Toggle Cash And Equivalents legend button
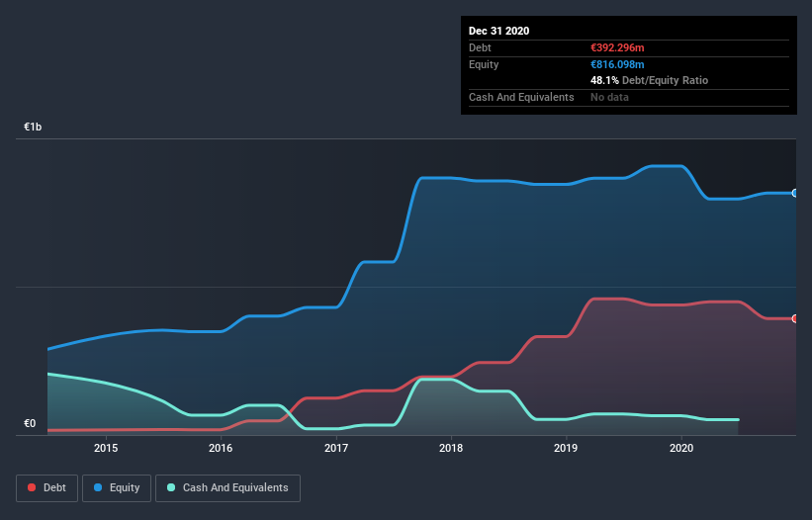The image size is (812, 520). click(227, 488)
